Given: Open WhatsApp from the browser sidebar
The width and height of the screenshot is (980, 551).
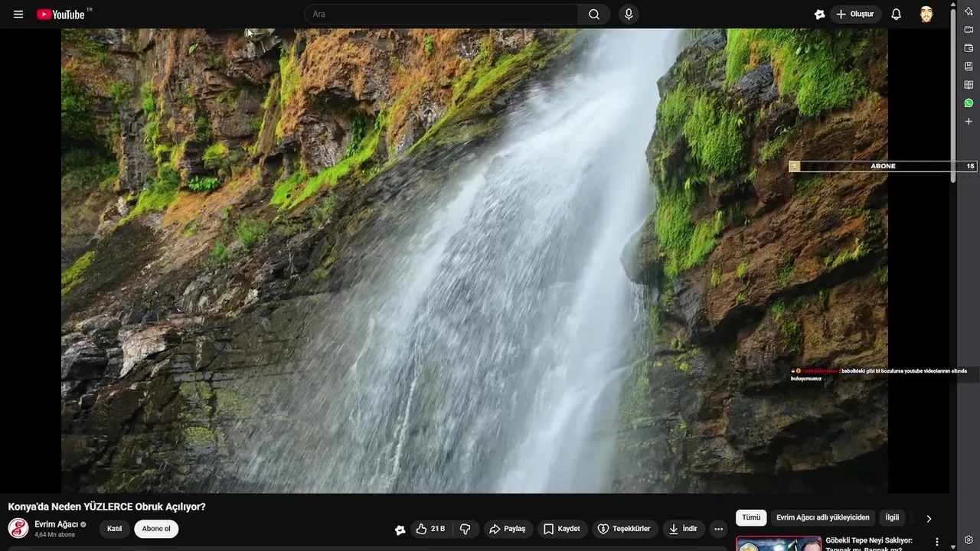Looking at the screenshot, I should coord(969,103).
